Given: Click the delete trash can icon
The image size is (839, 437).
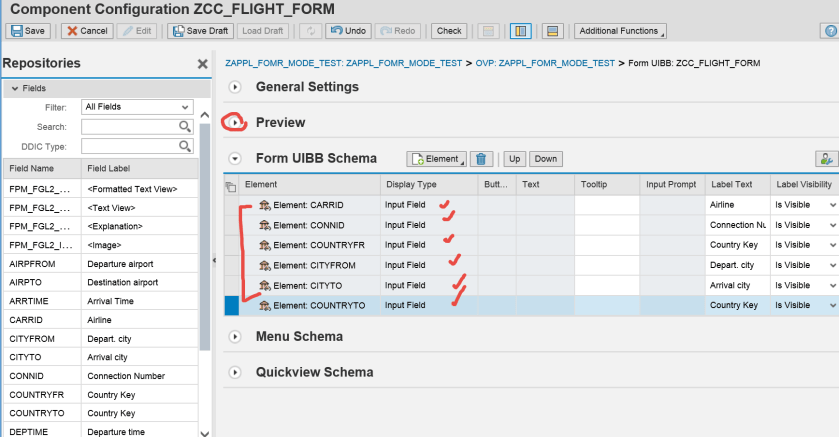Looking at the screenshot, I should 481,159.
